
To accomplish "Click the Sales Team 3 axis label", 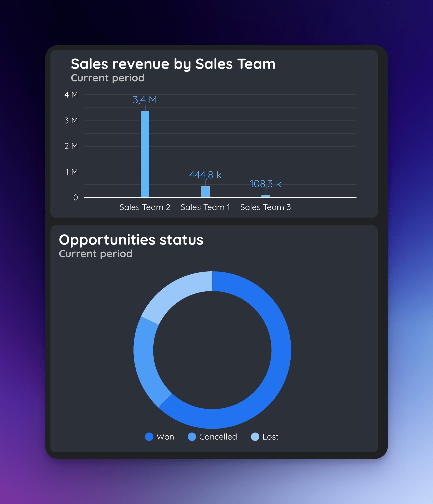I will (x=265, y=207).
